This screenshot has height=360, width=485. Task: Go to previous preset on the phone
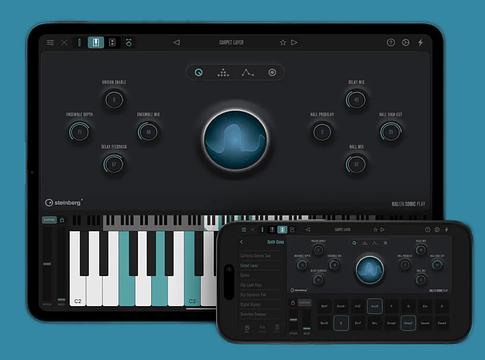tap(308, 230)
